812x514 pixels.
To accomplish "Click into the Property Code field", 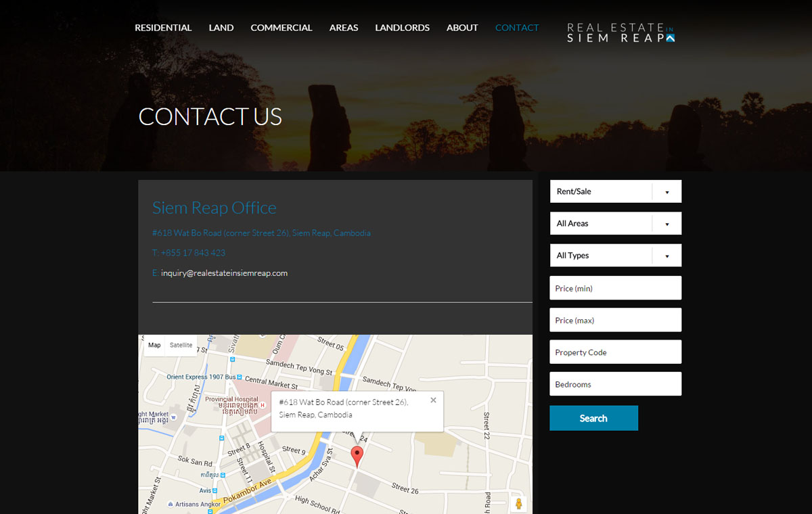I will (615, 352).
